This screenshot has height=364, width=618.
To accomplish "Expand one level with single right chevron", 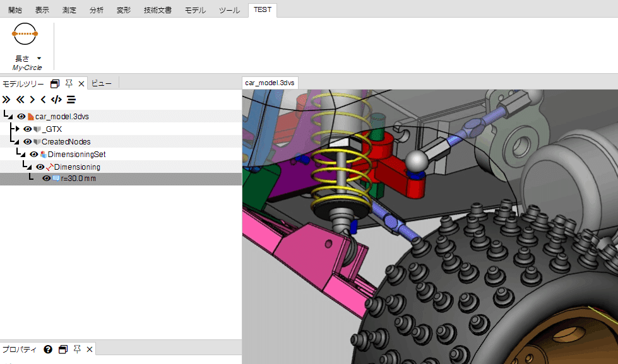I will pos(33,99).
